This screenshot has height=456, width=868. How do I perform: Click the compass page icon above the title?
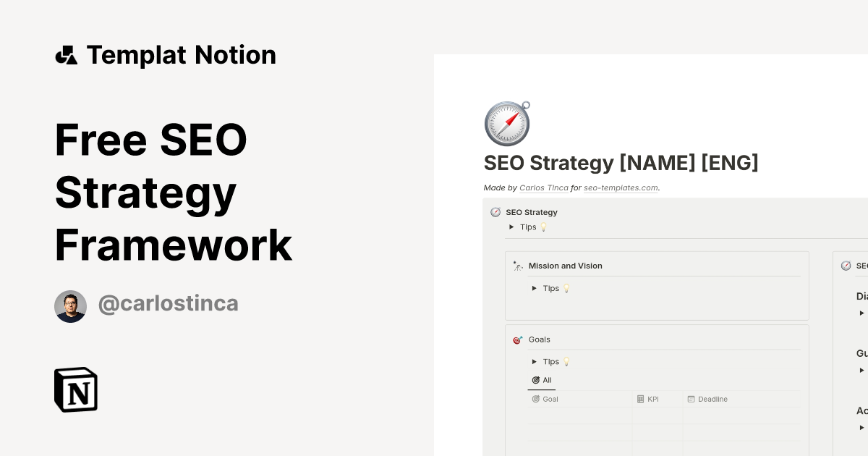pyautogui.click(x=506, y=123)
